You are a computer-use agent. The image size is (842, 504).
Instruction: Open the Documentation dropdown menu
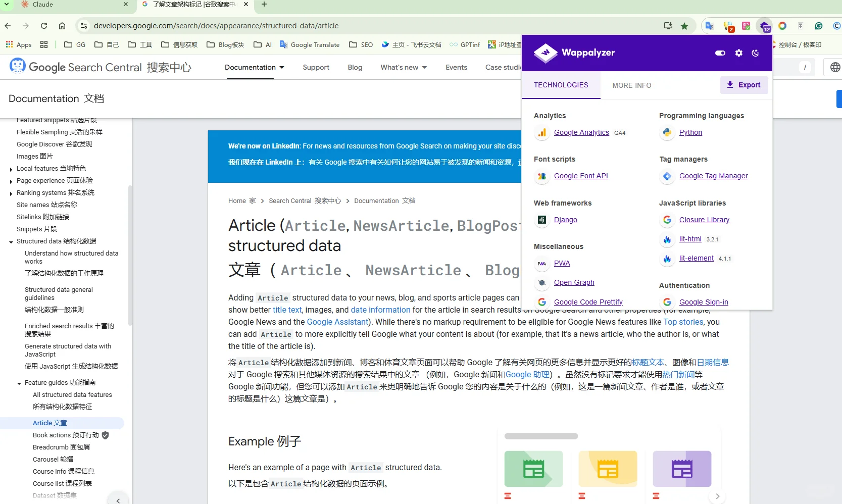pos(254,67)
